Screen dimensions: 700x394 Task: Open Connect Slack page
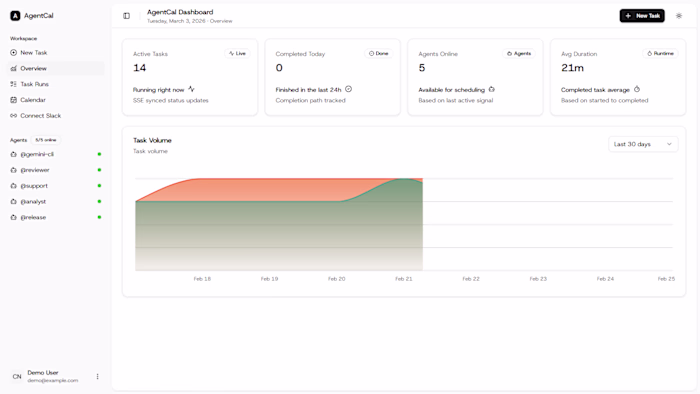[56, 116]
